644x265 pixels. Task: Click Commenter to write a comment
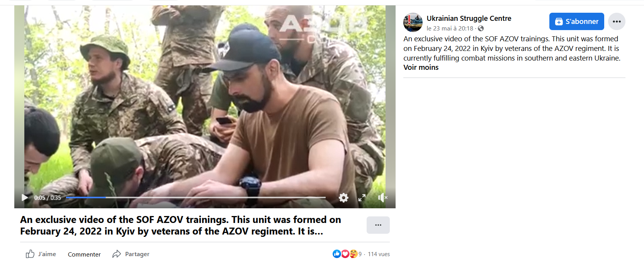coord(84,254)
